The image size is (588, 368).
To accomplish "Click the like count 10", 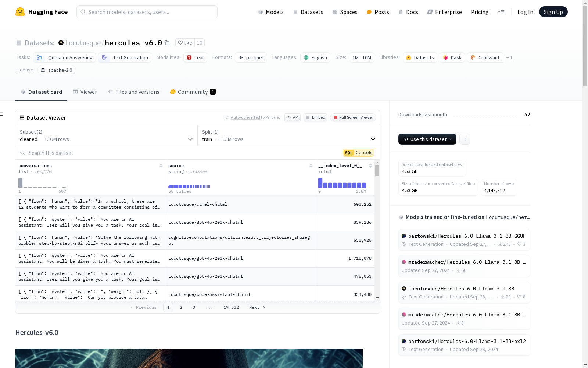I will point(200,43).
